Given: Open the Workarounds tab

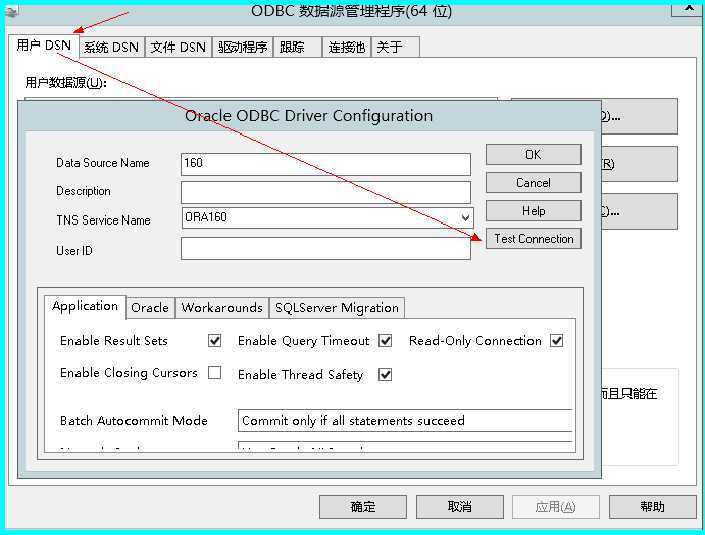Looking at the screenshot, I should pyautogui.click(x=222, y=308).
